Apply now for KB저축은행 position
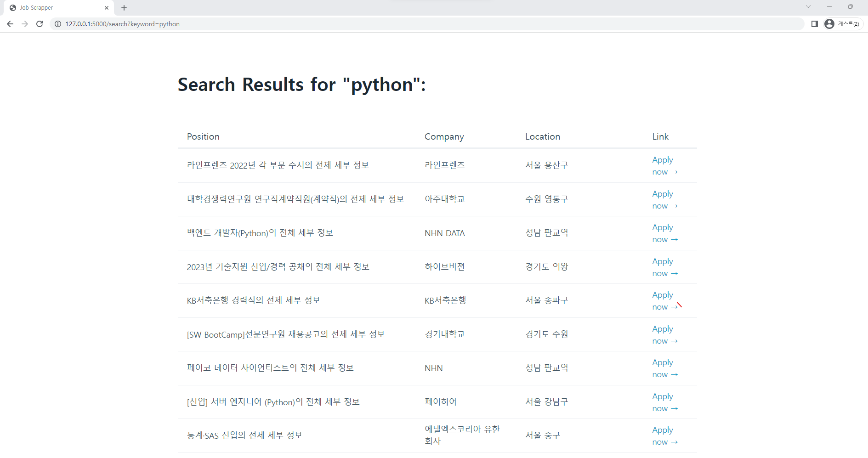 665,301
